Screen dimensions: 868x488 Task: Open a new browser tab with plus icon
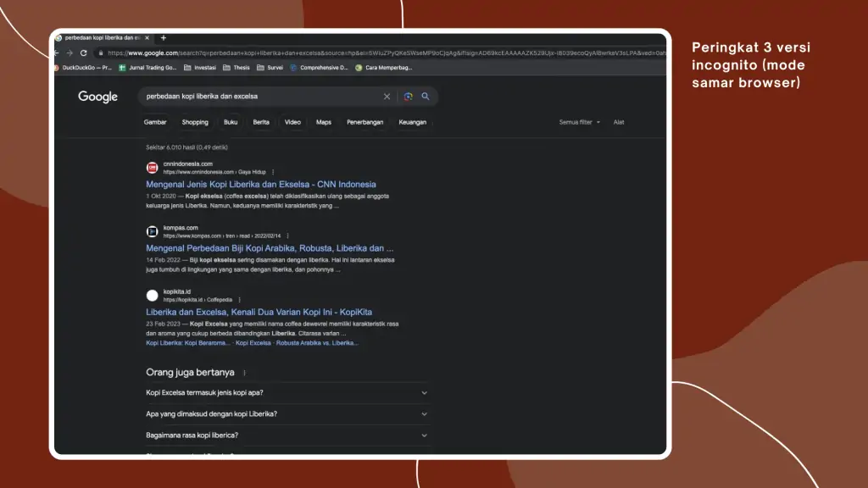[164, 38]
